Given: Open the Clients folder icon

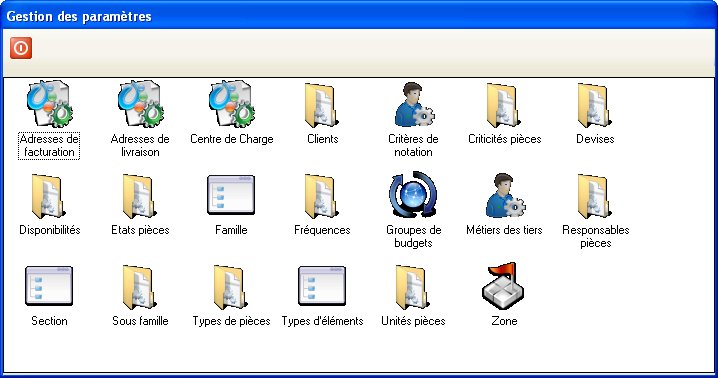Looking at the screenshot, I should point(322,105).
